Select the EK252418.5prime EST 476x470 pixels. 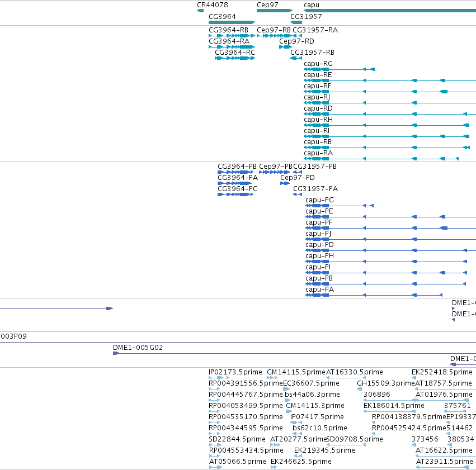tap(414, 378)
